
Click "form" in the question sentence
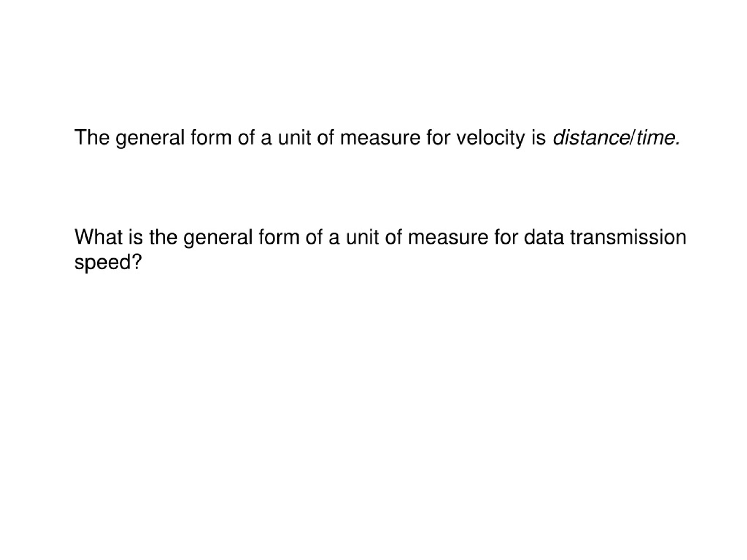pyautogui.click(x=279, y=237)
